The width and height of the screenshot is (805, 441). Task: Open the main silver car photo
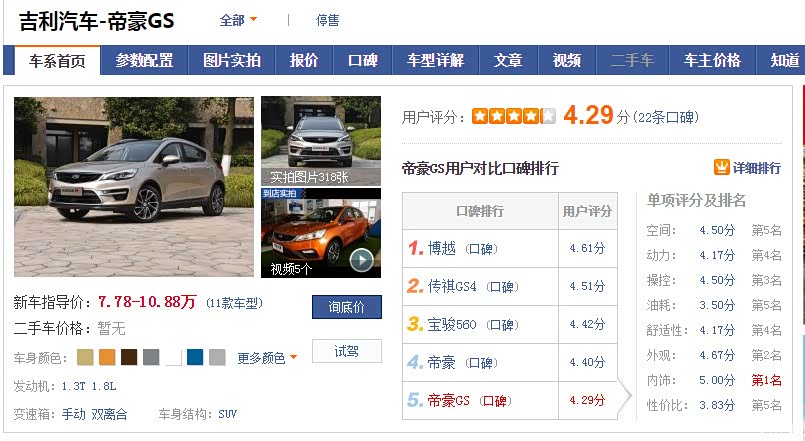tap(134, 187)
